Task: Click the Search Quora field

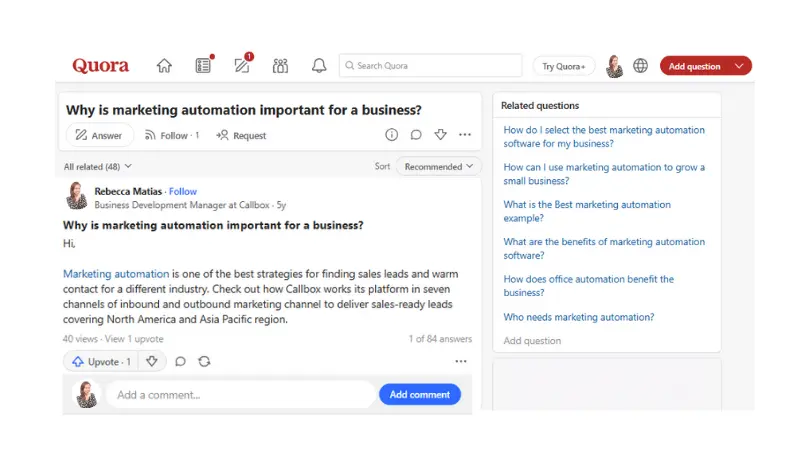Action: point(431,66)
